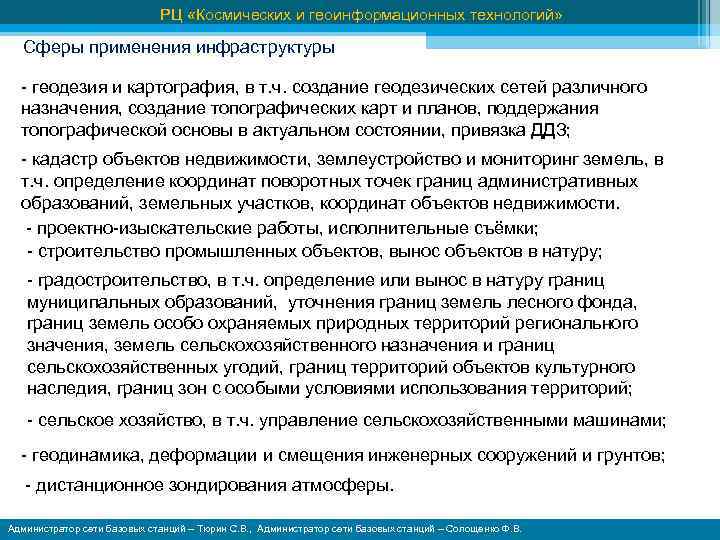Click the bullet starting 'градостроительство, в т.ч.'
The image size is (720, 540).
(x=332, y=335)
